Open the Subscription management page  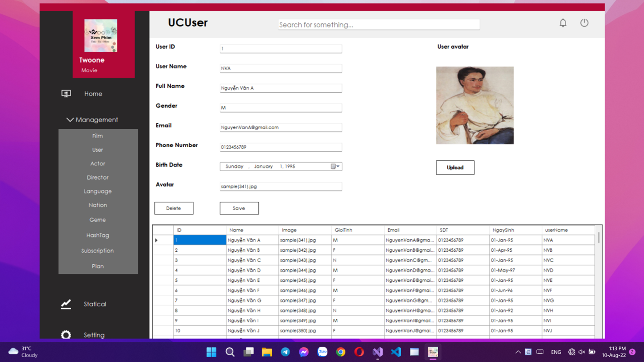coord(98,251)
